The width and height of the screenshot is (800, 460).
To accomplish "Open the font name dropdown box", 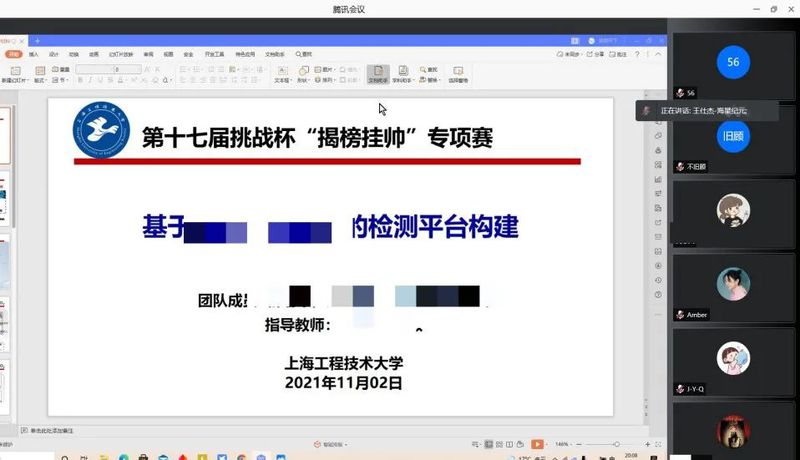I will click(93, 69).
